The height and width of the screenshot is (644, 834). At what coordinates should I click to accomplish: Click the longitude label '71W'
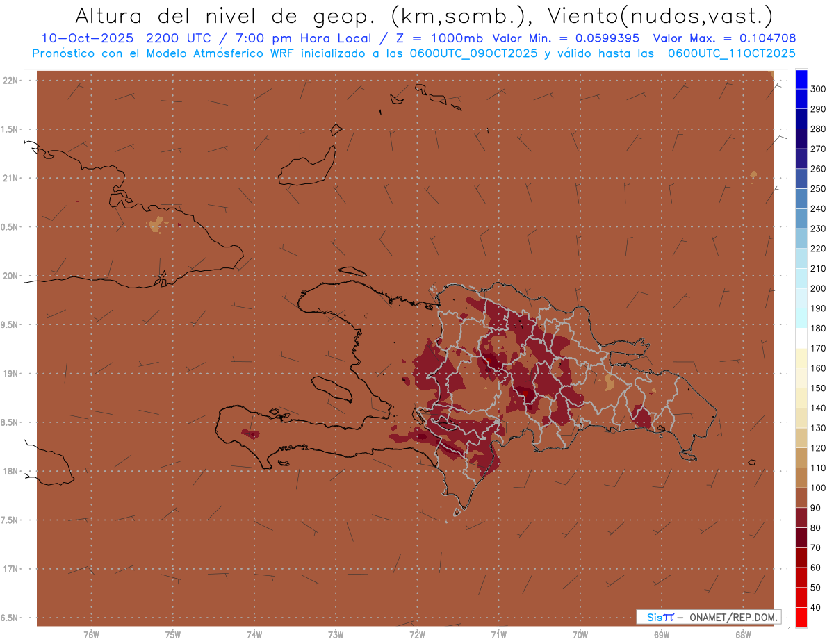tap(498, 635)
